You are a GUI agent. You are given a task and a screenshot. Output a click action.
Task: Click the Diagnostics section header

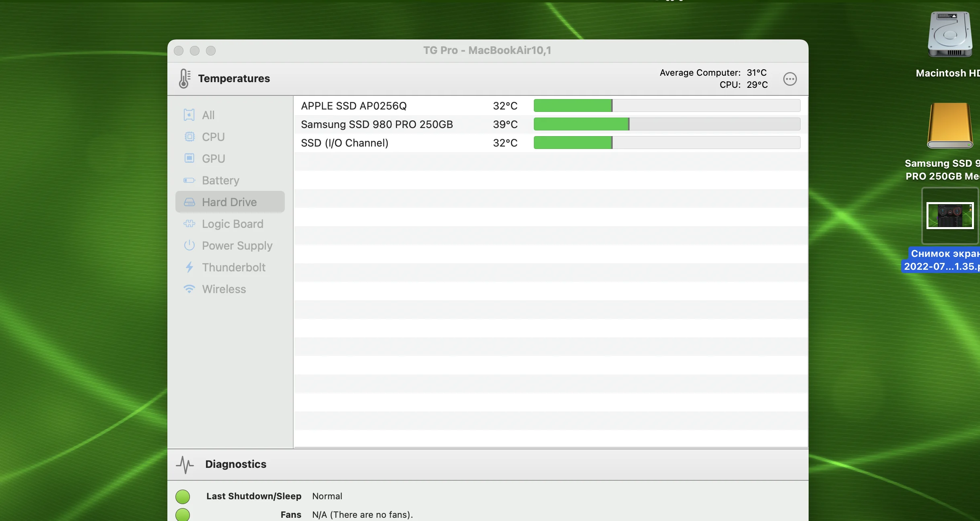(x=235, y=464)
